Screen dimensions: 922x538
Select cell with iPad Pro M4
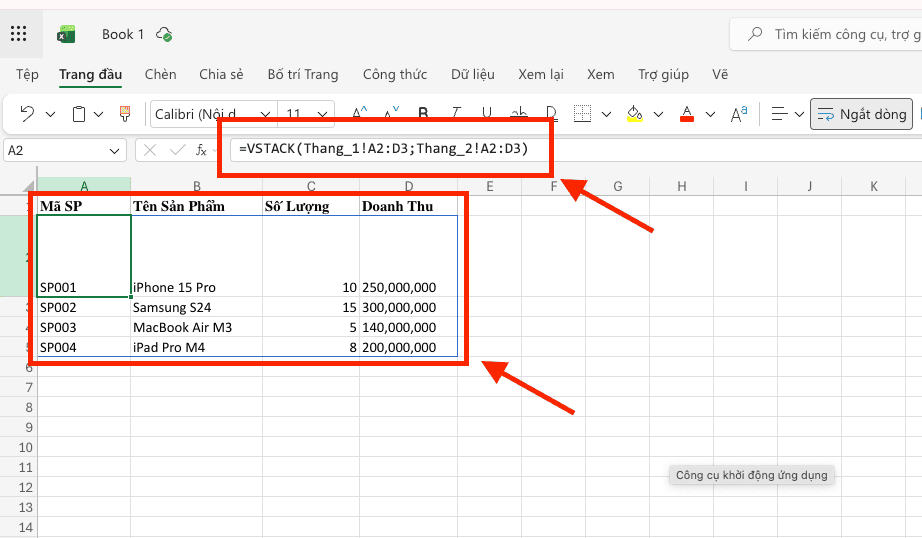(x=196, y=347)
